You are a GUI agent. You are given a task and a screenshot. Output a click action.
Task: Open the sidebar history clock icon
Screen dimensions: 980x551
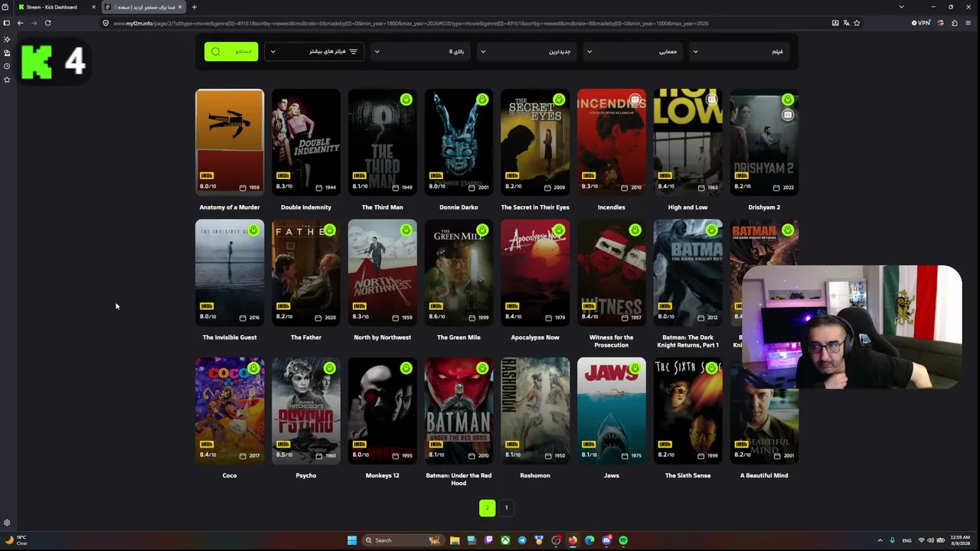(7, 66)
